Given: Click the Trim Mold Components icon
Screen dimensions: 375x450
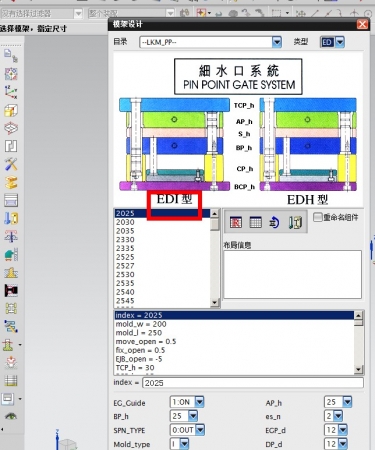Looking at the screenshot, I should pyautogui.click(x=11, y=363).
